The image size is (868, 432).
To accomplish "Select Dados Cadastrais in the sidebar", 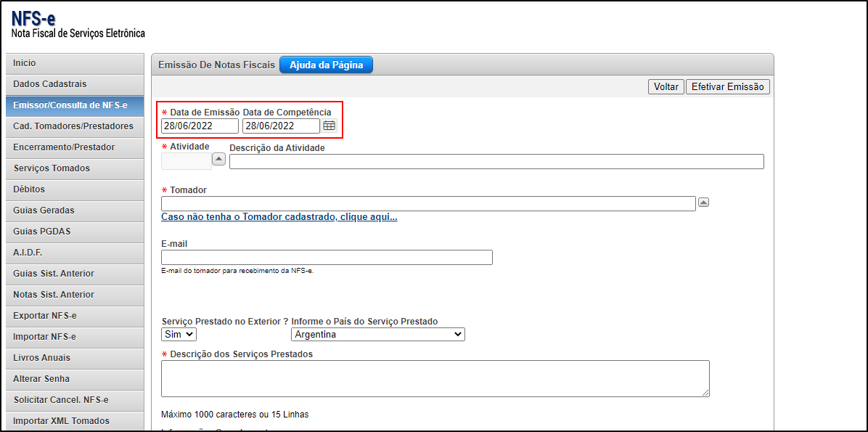I will (49, 84).
